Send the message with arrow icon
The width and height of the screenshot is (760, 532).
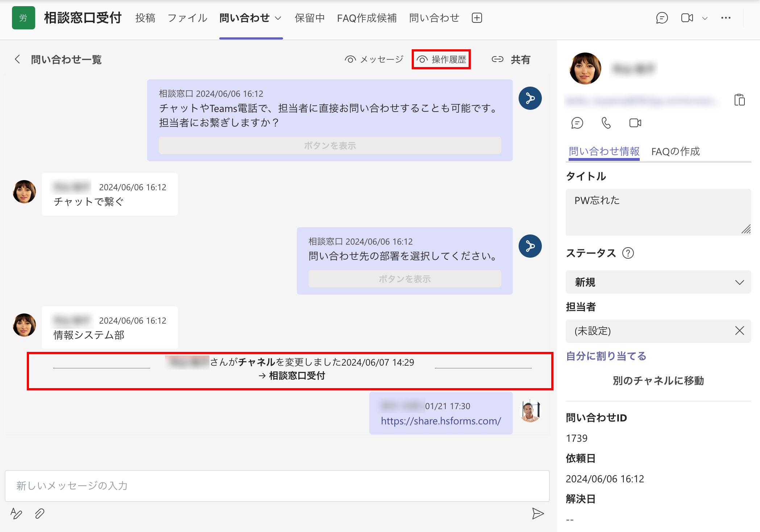[x=538, y=513]
